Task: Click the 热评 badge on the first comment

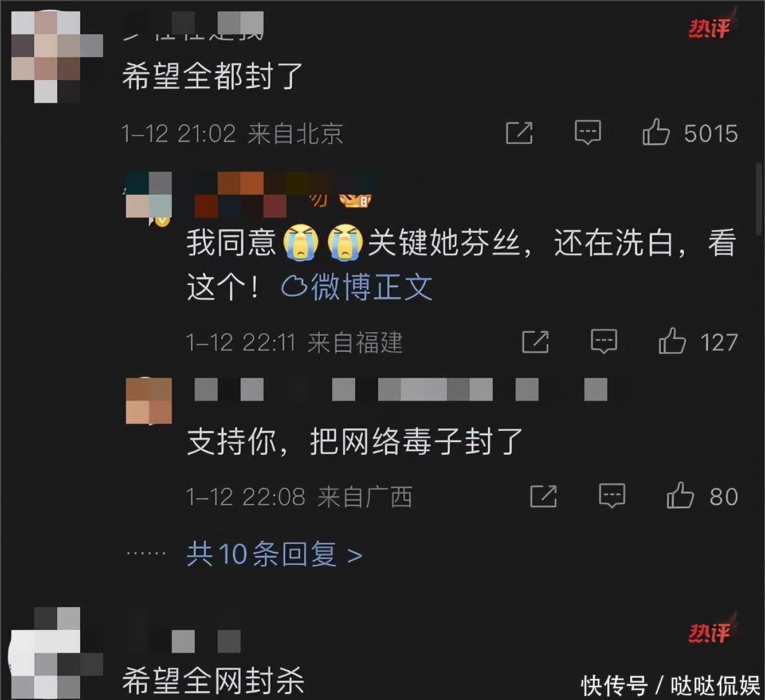Action: (x=711, y=28)
